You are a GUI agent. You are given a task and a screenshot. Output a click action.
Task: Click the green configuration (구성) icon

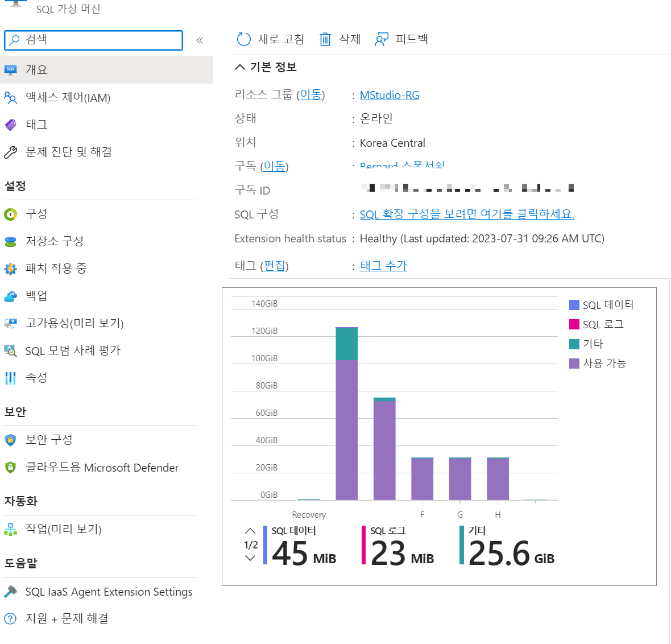click(x=11, y=214)
